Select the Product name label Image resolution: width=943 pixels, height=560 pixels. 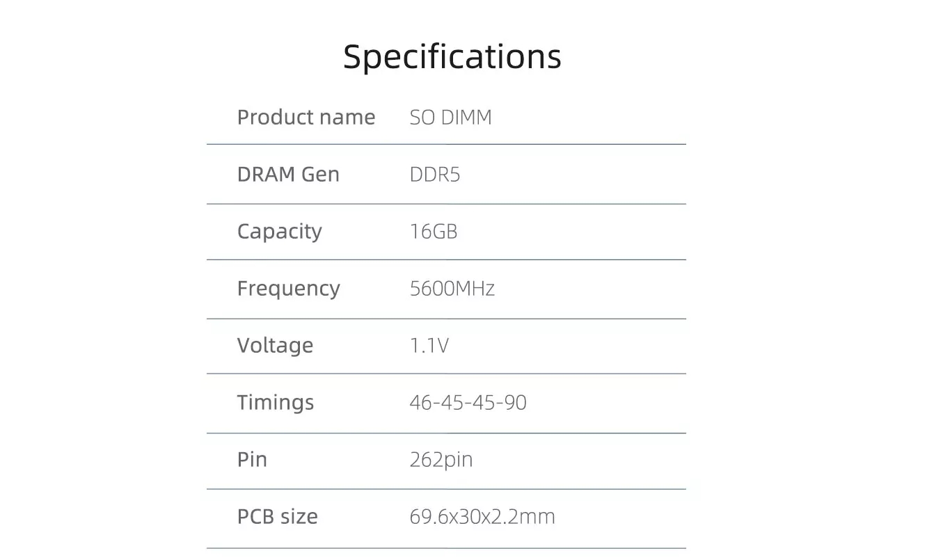[x=306, y=117]
